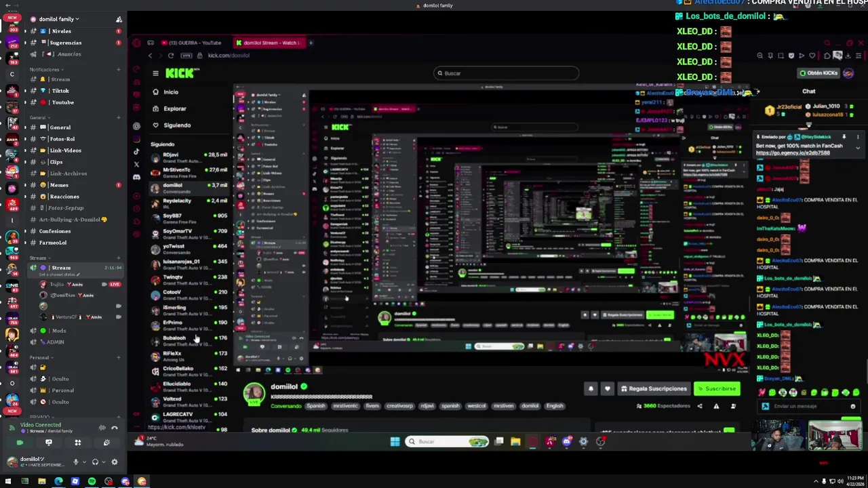Viewport: 868px width, 488px height.
Task: Open MrStivenTc channel in Siguiendo list
Action: coord(189,173)
